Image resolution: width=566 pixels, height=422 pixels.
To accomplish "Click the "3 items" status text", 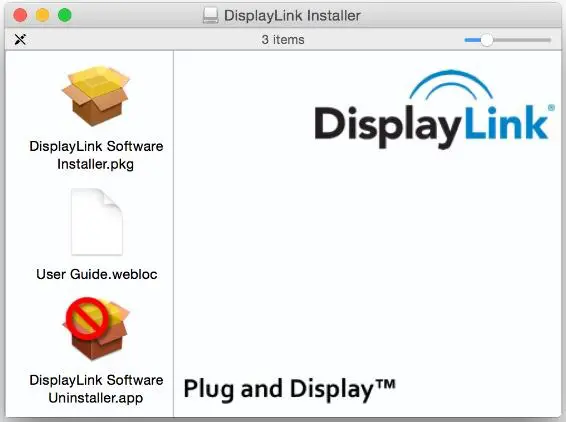I will pyautogui.click(x=283, y=39).
